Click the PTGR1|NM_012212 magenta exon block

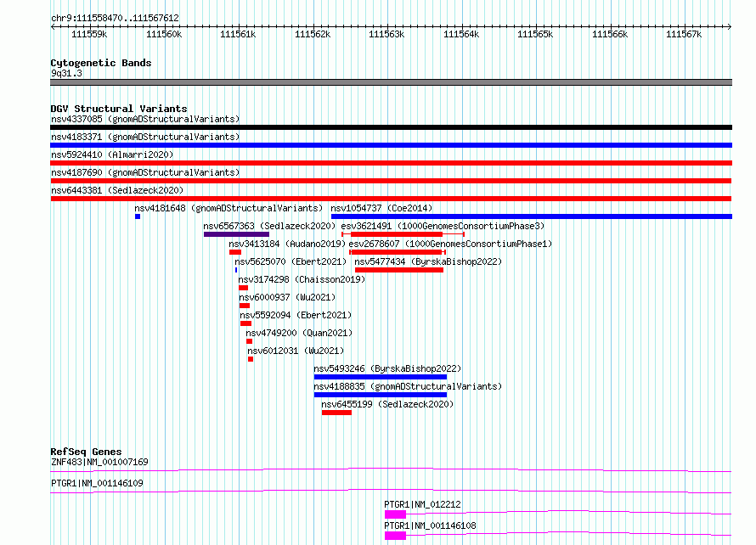pyautogui.click(x=395, y=514)
